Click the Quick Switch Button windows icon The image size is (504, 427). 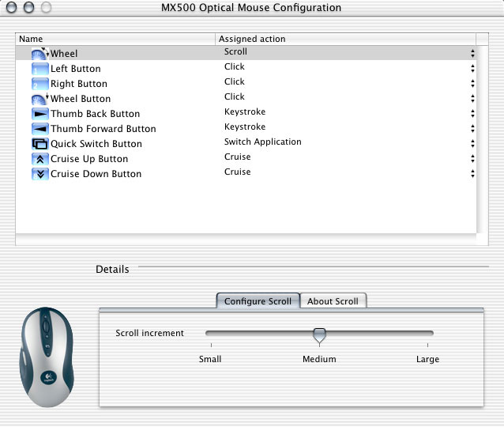[x=40, y=144]
